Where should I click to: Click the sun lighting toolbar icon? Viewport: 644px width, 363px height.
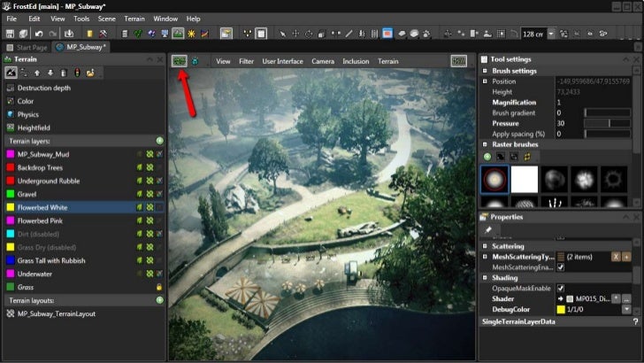[191, 34]
